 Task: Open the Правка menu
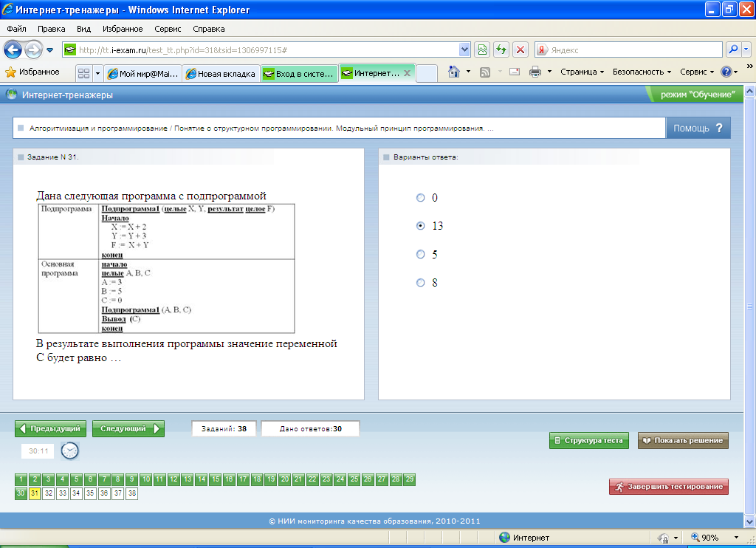51,29
